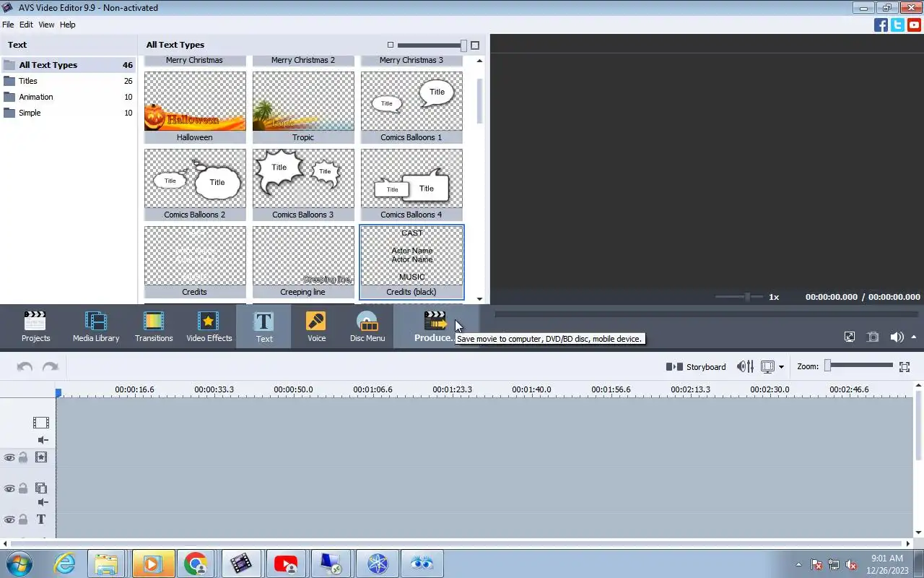Click the preview volume speaker icon
This screenshot has width=924, height=578.
(x=897, y=337)
